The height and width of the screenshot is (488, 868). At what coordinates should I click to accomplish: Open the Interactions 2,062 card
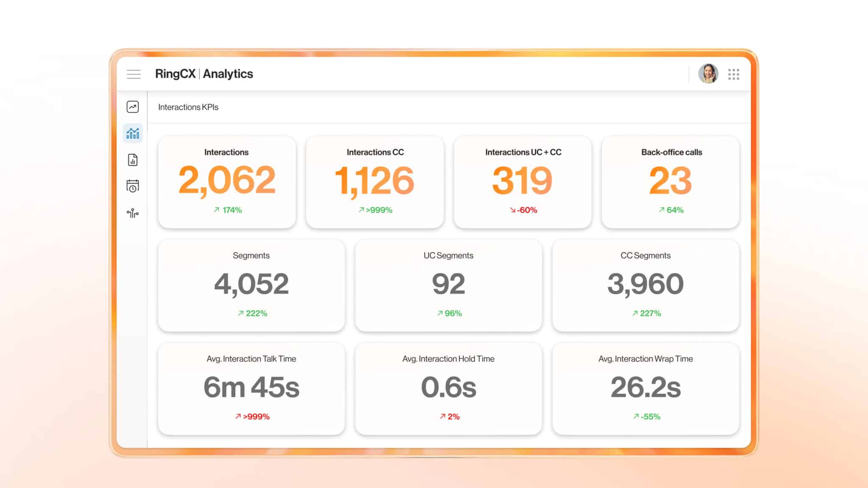[227, 182]
